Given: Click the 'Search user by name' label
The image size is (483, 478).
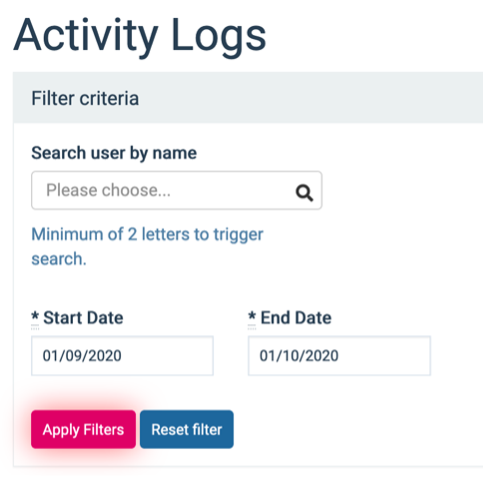Looking at the screenshot, I should coord(114,153).
